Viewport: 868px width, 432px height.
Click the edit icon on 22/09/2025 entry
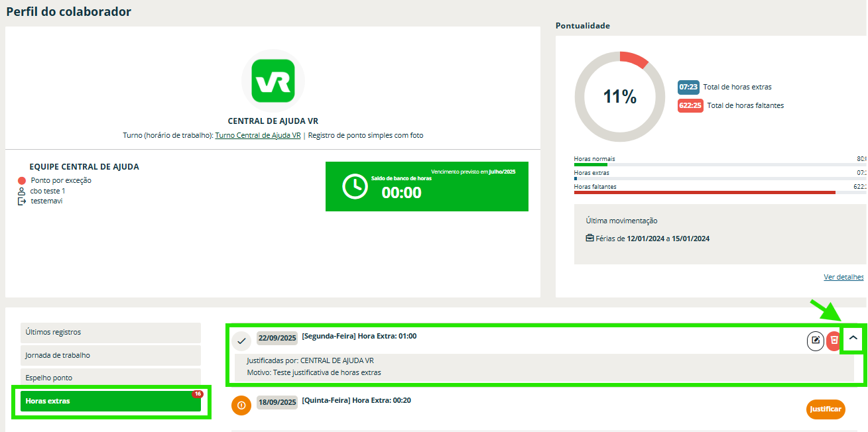[x=815, y=341]
